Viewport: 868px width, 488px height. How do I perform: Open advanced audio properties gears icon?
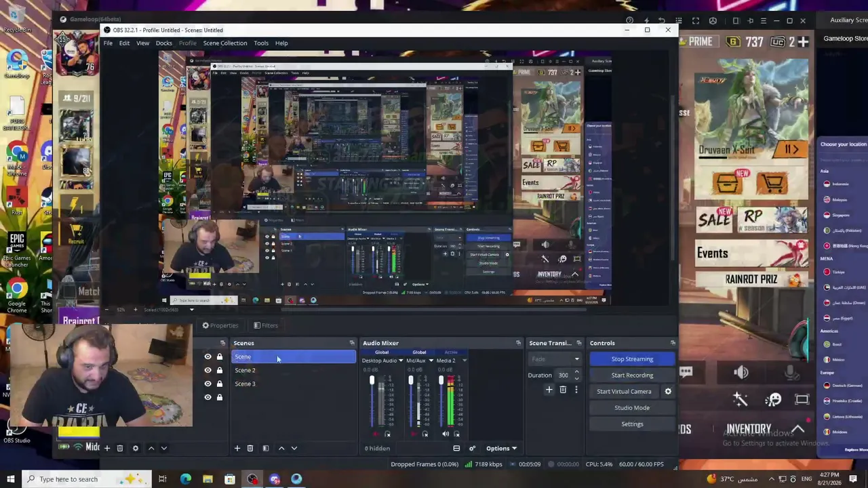pos(473,449)
